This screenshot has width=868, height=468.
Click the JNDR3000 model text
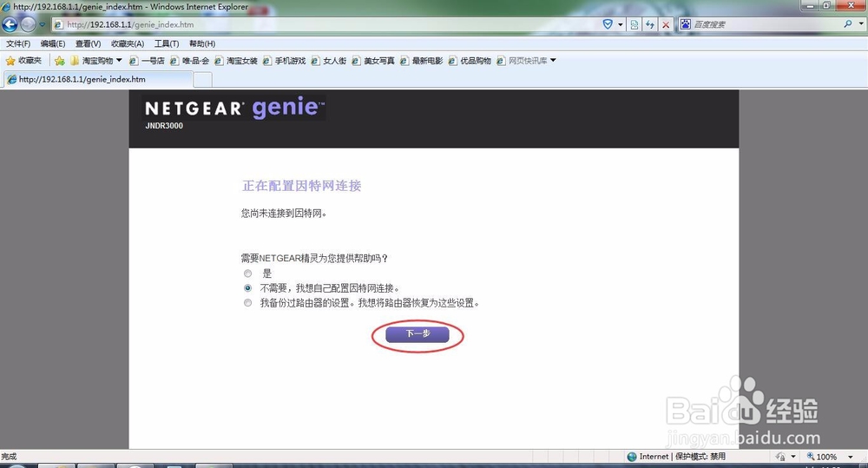(164, 126)
